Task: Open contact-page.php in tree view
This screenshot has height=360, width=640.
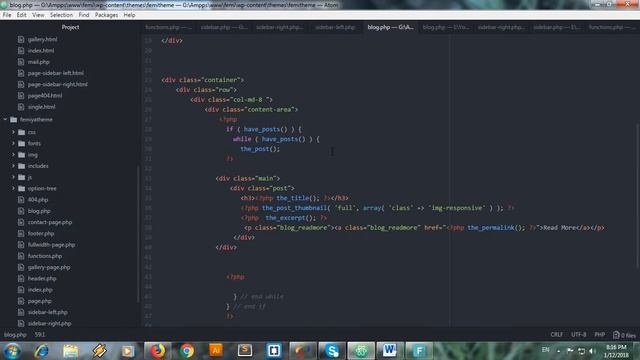Action: (x=50, y=222)
